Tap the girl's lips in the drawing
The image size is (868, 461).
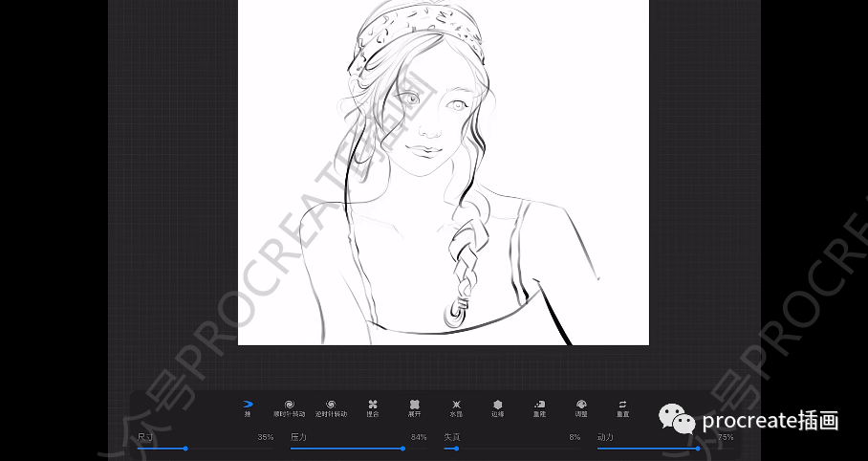pyautogui.click(x=422, y=149)
